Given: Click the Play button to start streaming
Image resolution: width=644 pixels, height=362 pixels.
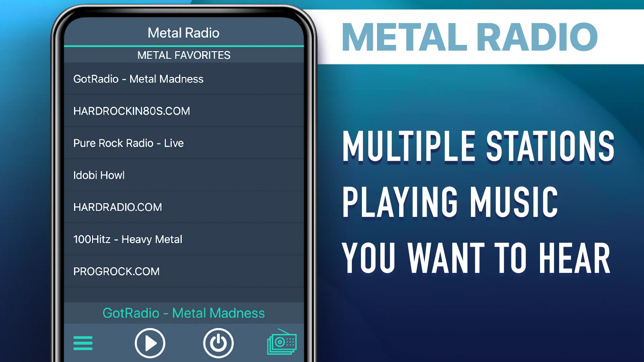Looking at the screenshot, I should click(150, 343).
